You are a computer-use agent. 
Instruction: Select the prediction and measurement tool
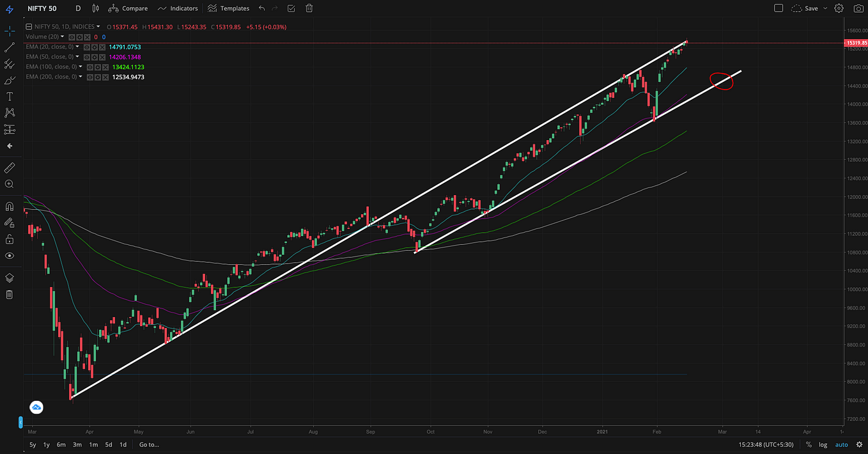[x=10, y=129]
